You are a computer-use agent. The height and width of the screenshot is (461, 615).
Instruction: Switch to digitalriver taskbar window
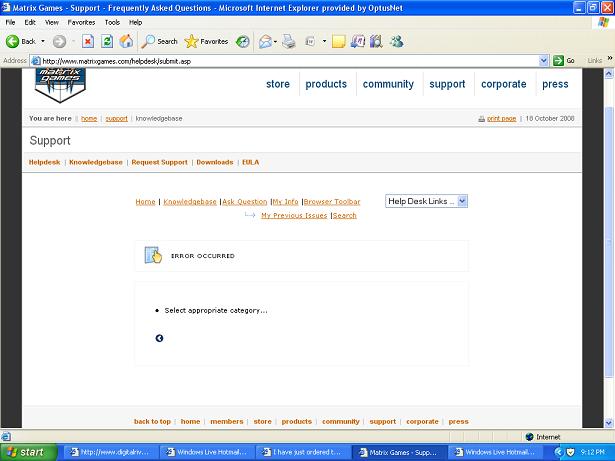(x=111, y=452)
